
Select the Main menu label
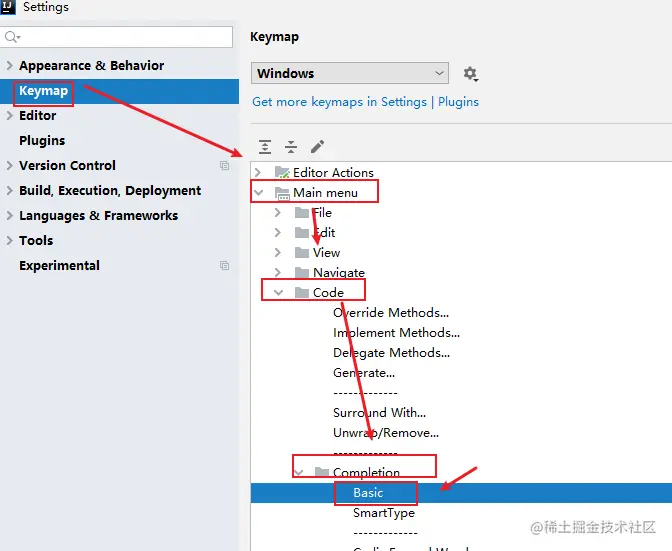point(325,193)
